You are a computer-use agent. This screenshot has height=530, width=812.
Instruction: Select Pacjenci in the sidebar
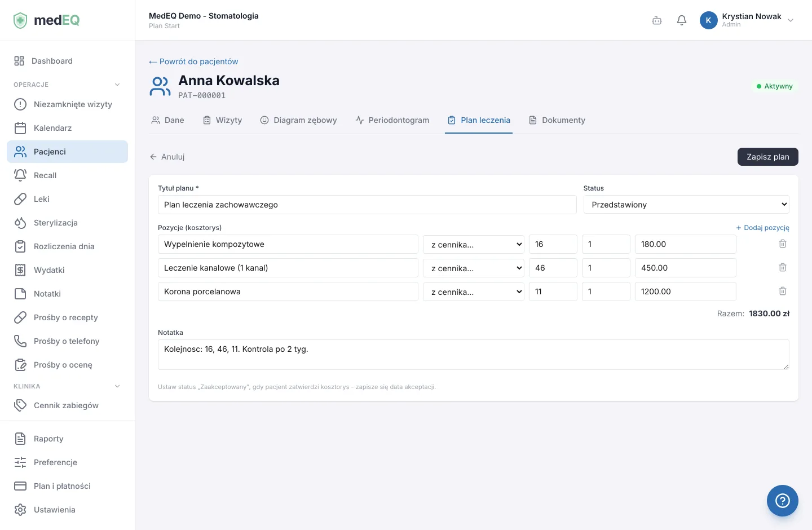[x=67, y=152]
